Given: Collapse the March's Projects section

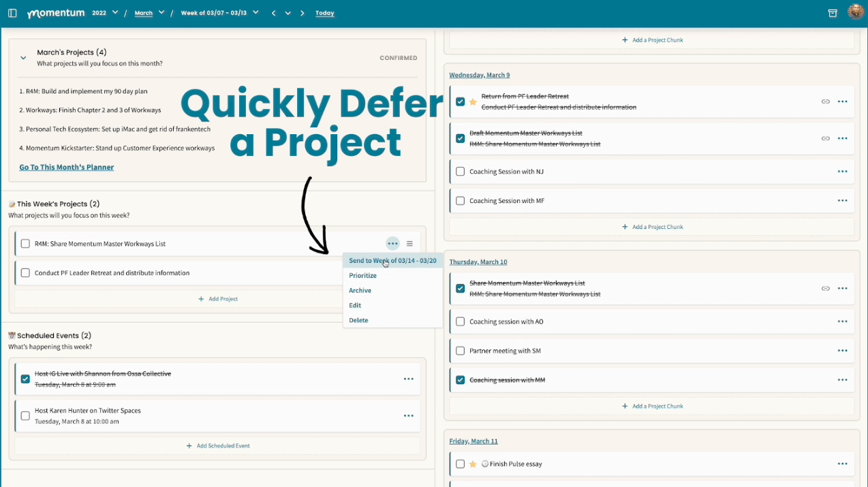Looking at the screenshot, I should pyautogui.click(x=22, y=57).
